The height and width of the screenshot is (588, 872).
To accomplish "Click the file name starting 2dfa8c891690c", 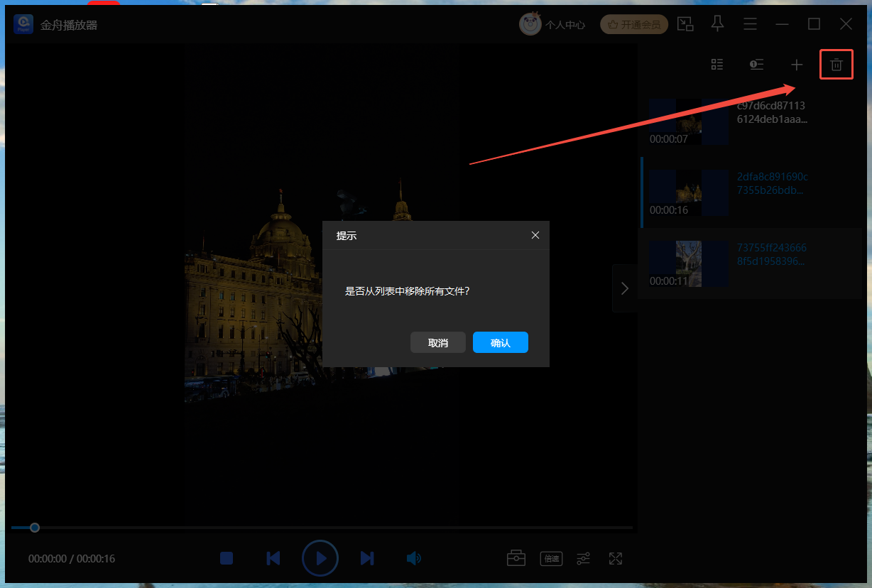I will [x=773, y=183].
